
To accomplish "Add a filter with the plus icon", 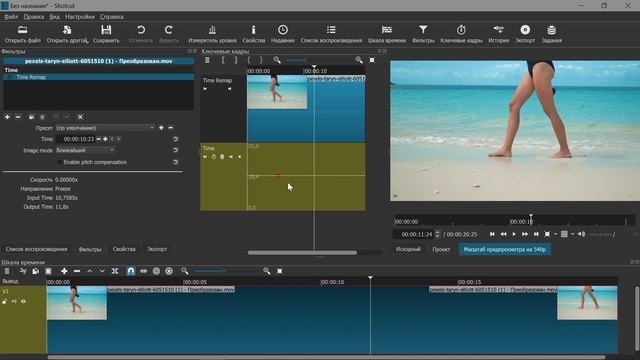I will tap(7, 117).
